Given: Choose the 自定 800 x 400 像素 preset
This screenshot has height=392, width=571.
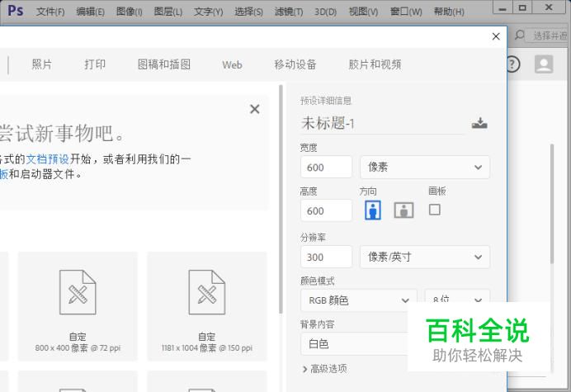Looking at the screenshot, I should tap(78, 306).
